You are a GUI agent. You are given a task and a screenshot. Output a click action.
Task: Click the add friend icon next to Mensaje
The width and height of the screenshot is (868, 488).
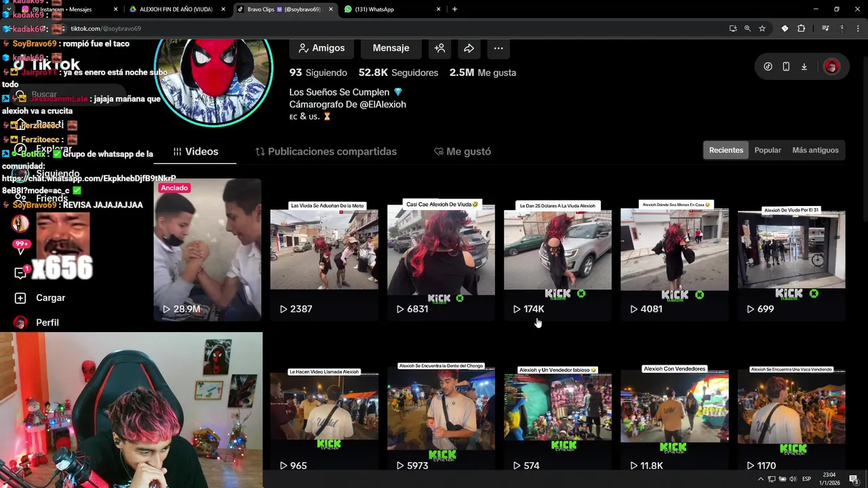click(439, 48)
